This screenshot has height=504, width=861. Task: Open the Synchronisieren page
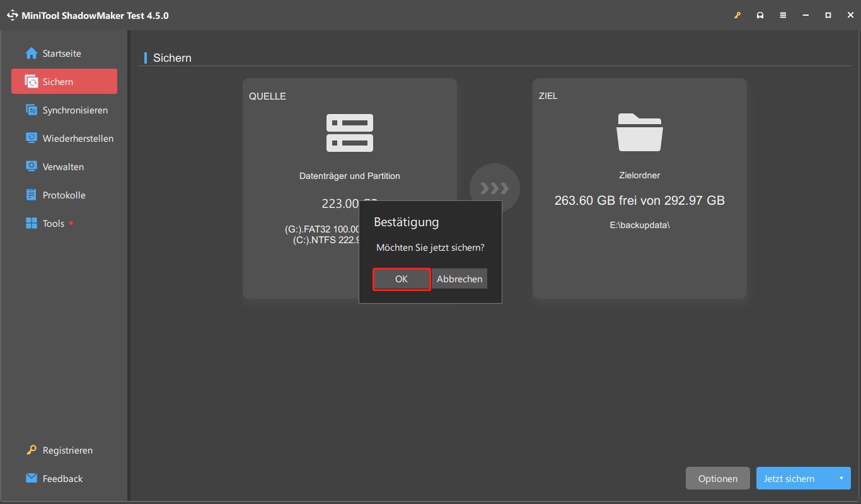[64, 110]
